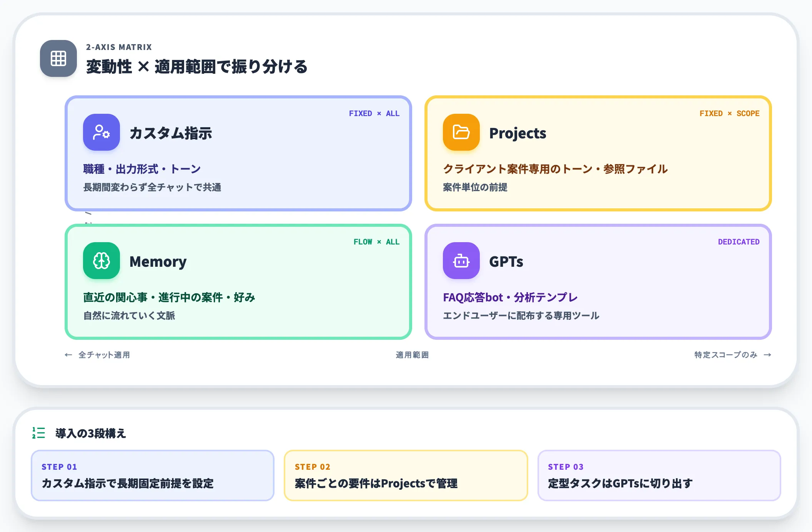Click the STEP 01 label
The width and height of the screenshot is (812, 532).
point(59,467)
